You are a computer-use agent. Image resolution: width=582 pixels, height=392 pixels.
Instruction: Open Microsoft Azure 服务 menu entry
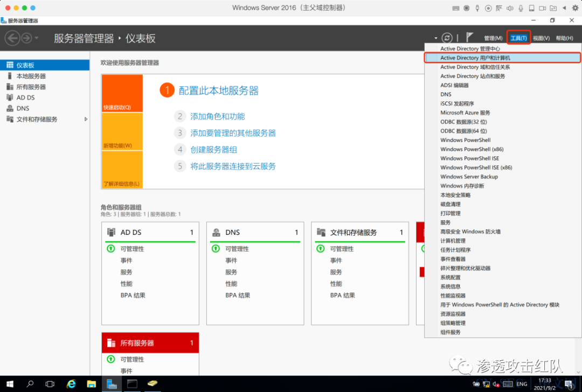tap(503, 113)
